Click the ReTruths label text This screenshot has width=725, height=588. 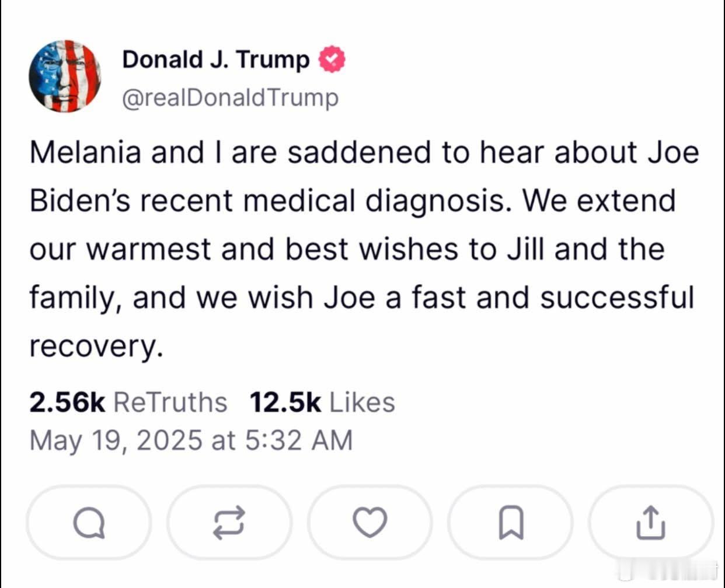coord(170,402)
